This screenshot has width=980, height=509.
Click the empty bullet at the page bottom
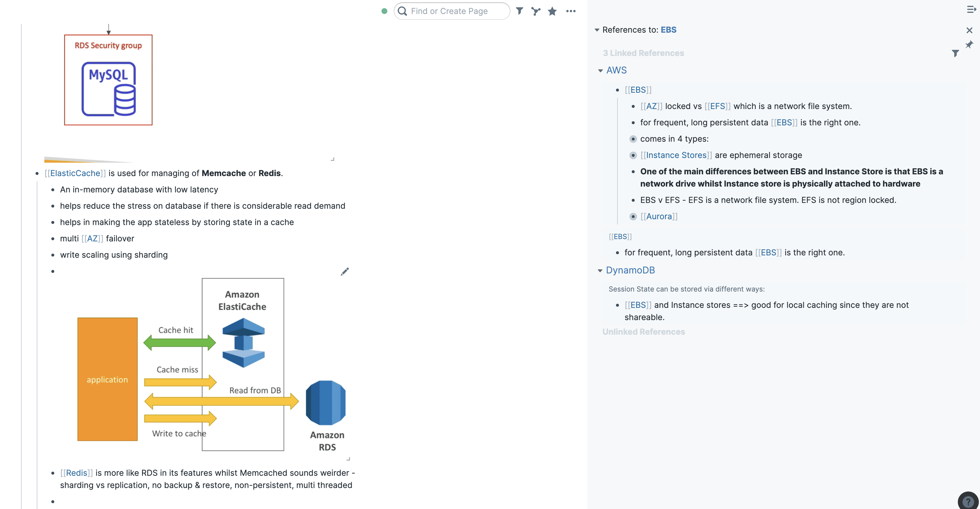pyautogui.click(x=53, y=502)
